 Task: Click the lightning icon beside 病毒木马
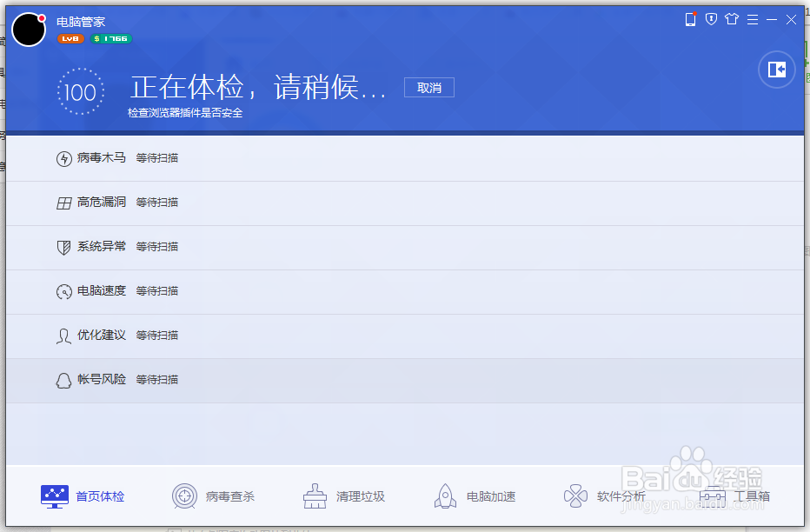(x=63, y=157)
